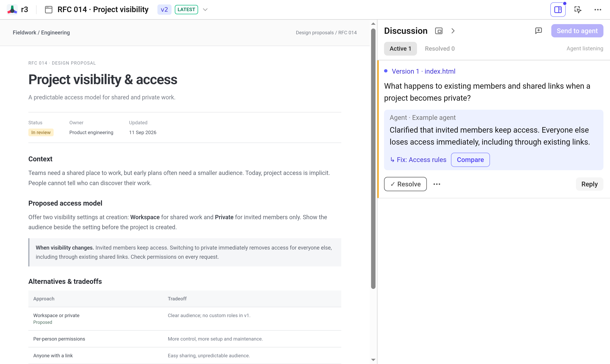Image resolution: width=610 pixels, height=364 pixels.
Task: Click the document window icon beside the RFC title
Action: 49,10
